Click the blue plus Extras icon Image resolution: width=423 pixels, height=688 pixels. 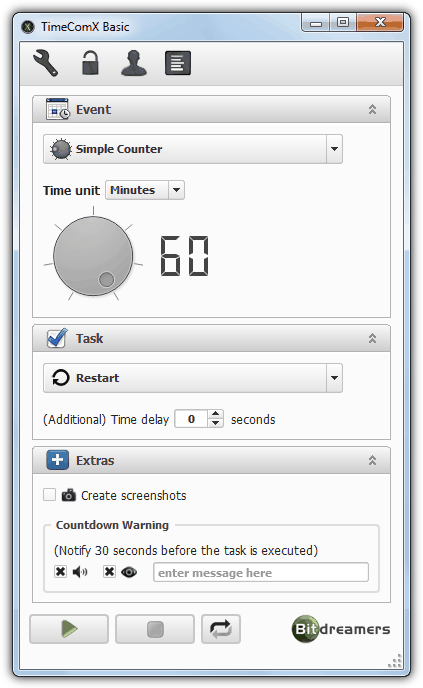coord(57,460)
